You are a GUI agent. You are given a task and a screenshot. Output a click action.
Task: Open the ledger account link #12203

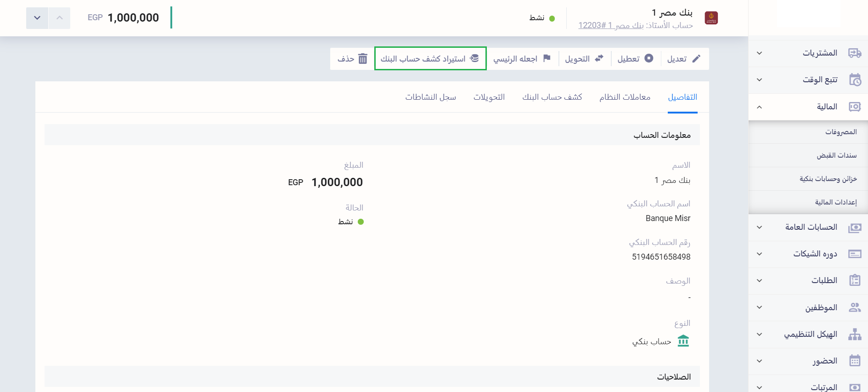(x=610, y=25)
